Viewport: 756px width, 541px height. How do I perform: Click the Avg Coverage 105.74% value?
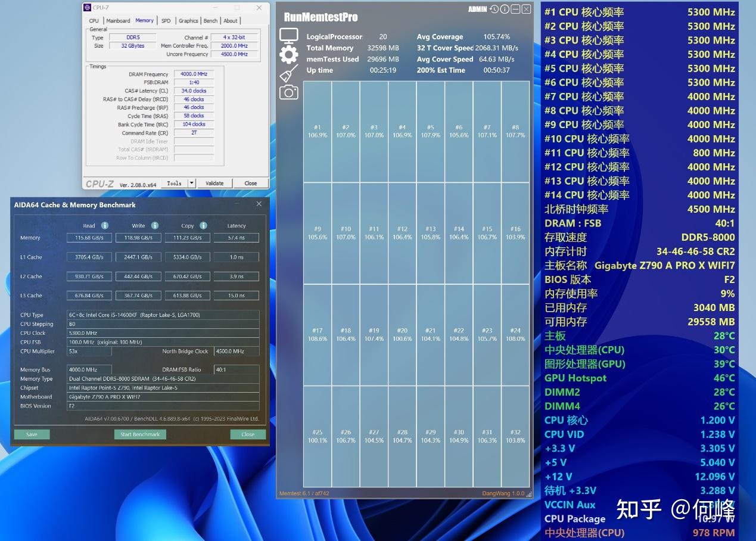(x=497, y=36)
